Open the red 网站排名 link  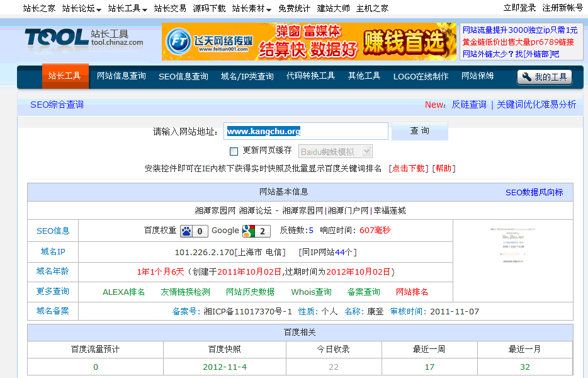412,292
